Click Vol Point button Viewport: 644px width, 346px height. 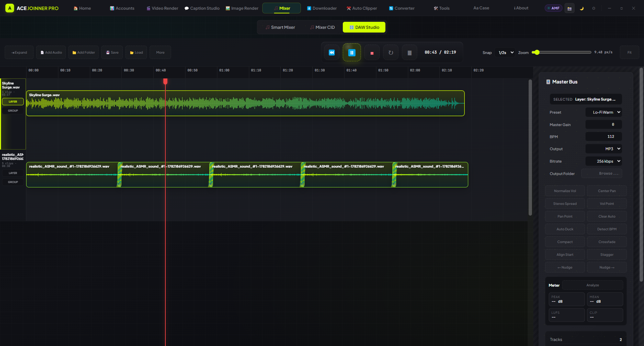click(x=607, y=204)
